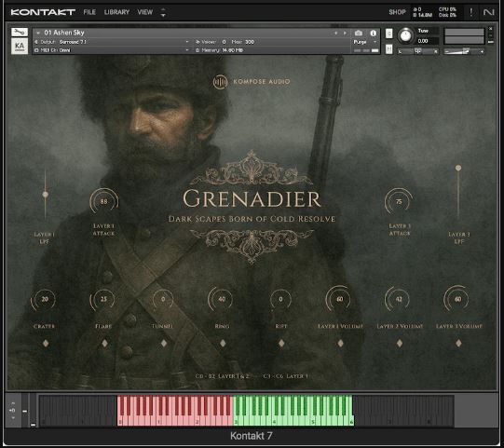Adjust the Layer 3 LPF slider handle
The height and width of the screenshot is (448, 504).
pyautogui.click(x=458, y=168)
